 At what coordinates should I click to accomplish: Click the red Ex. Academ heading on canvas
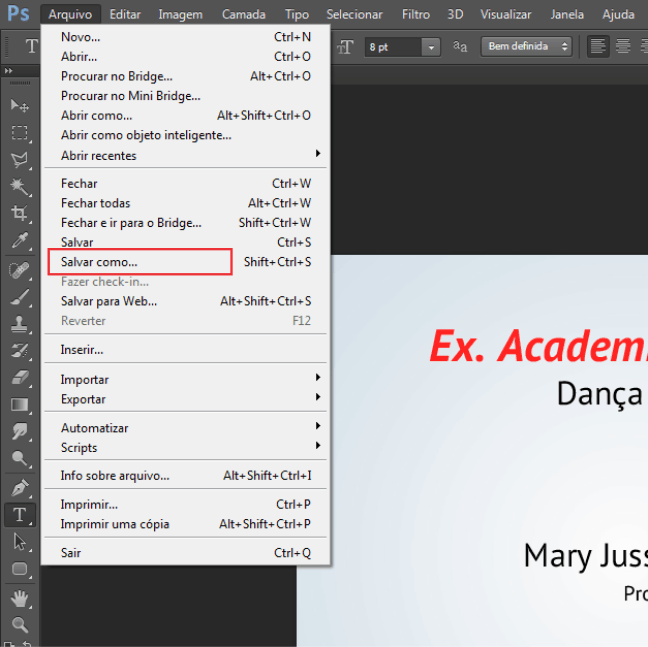[538, 346]
